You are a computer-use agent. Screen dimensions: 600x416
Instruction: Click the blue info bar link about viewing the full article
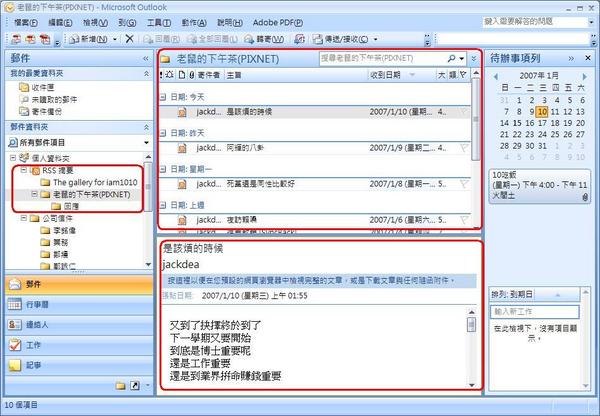[319, 281]
